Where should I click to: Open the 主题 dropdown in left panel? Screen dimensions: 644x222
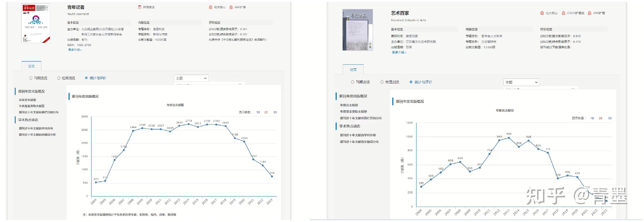coord(191,78)
